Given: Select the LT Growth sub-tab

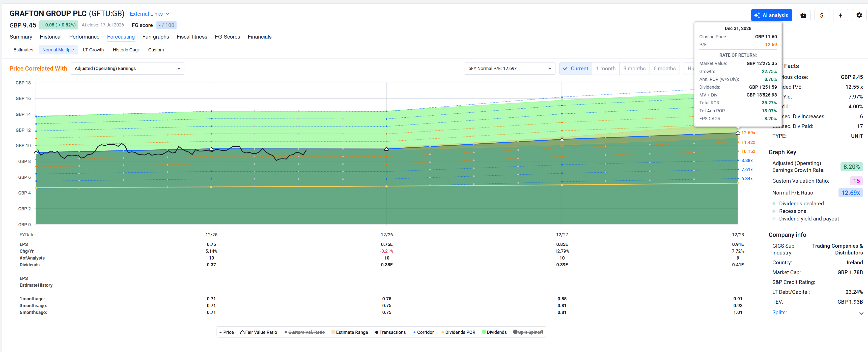Looking at the screenshot, I should pyautogui.click(x=93, y=50).
